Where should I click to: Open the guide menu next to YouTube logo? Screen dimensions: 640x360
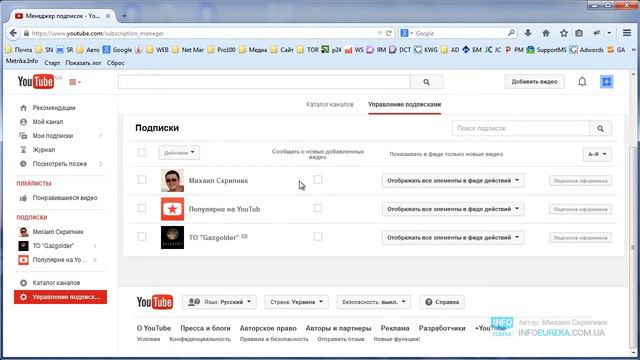tap(75, 82)
